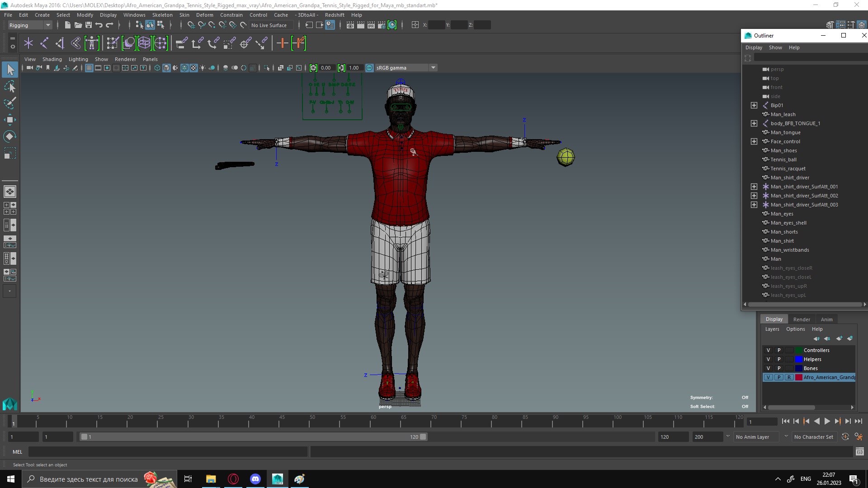Click the Paint Selection tool
Image resolution: width=868 pixels, height=488 pixels.
pyautogui.click(x=9, y=103)
